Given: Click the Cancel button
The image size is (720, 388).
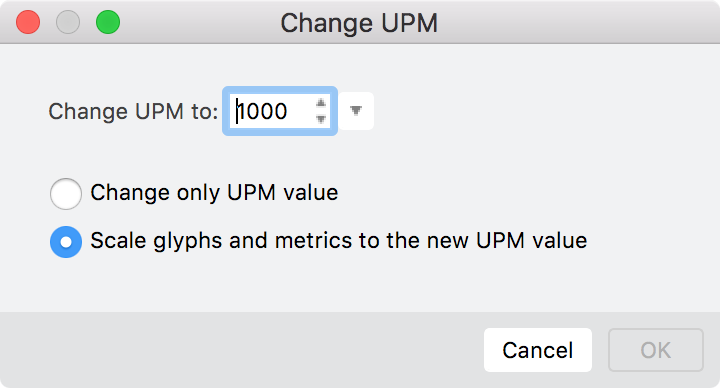Looking at the screenshot, I should click(x=538, y=350).
